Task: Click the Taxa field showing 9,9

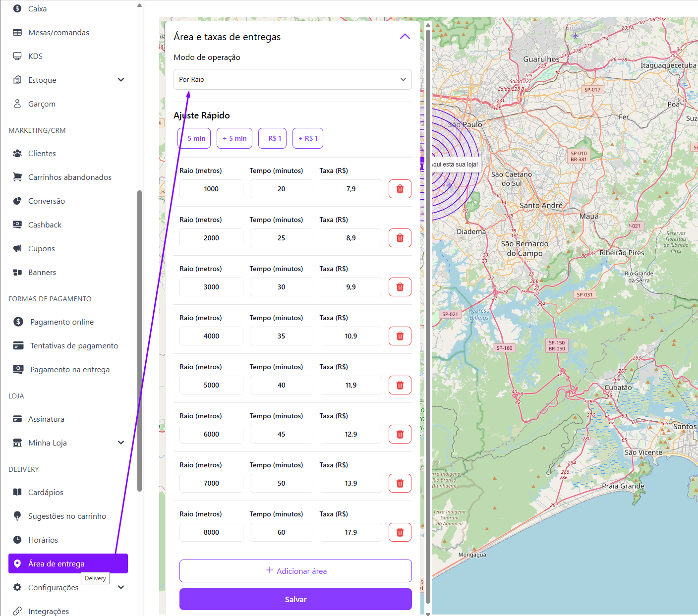Action: 350,287
